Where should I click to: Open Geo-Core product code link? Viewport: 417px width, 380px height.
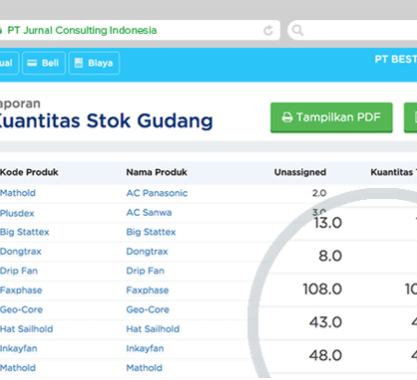tap(21, 310)
